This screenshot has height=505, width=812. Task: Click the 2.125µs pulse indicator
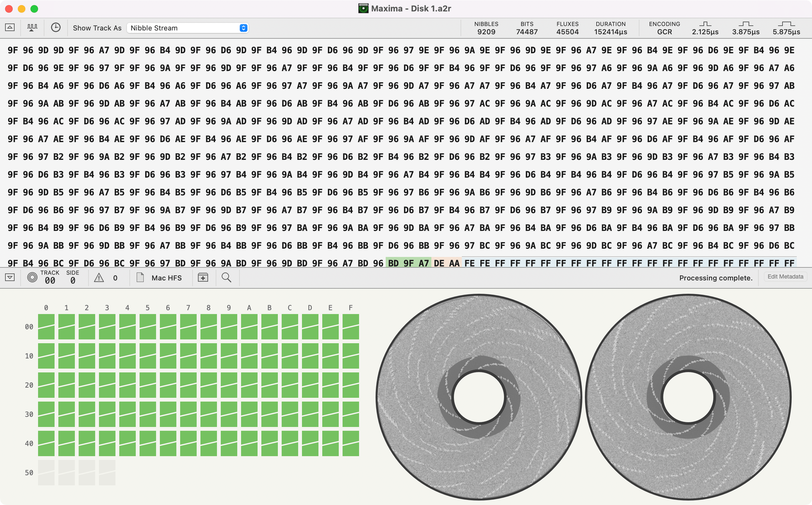[705, 28]
